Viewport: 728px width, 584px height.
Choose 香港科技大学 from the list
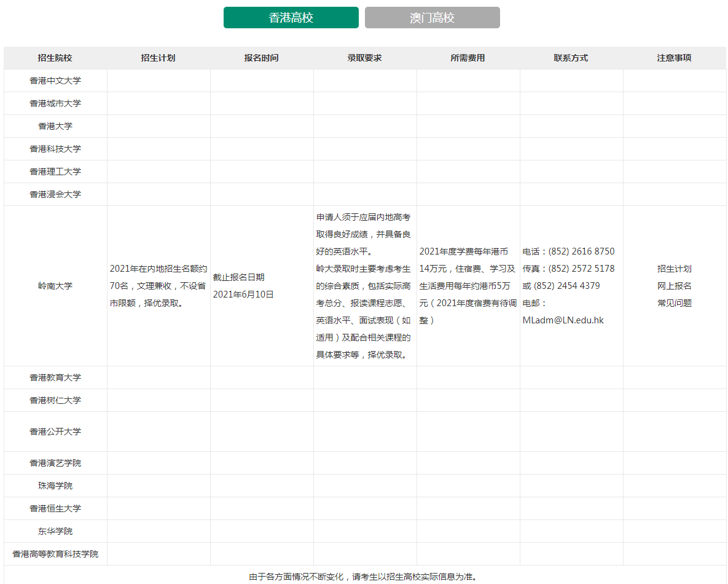55,149
